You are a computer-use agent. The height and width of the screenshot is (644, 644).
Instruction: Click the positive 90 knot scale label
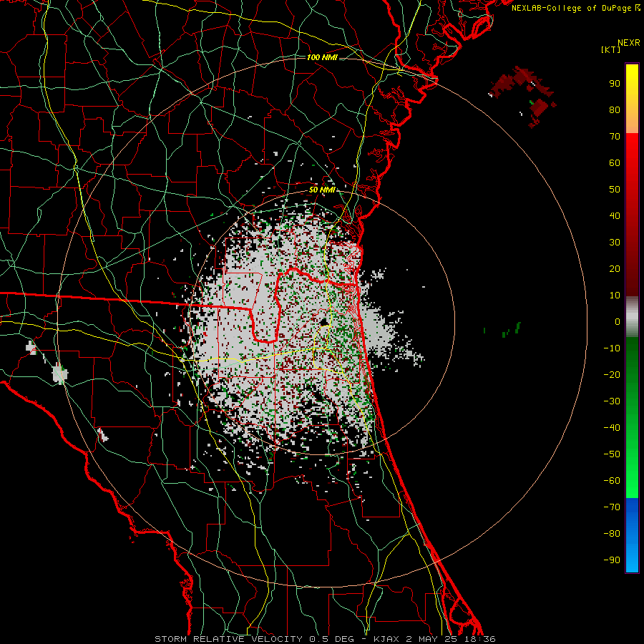(x=615, y=84)
